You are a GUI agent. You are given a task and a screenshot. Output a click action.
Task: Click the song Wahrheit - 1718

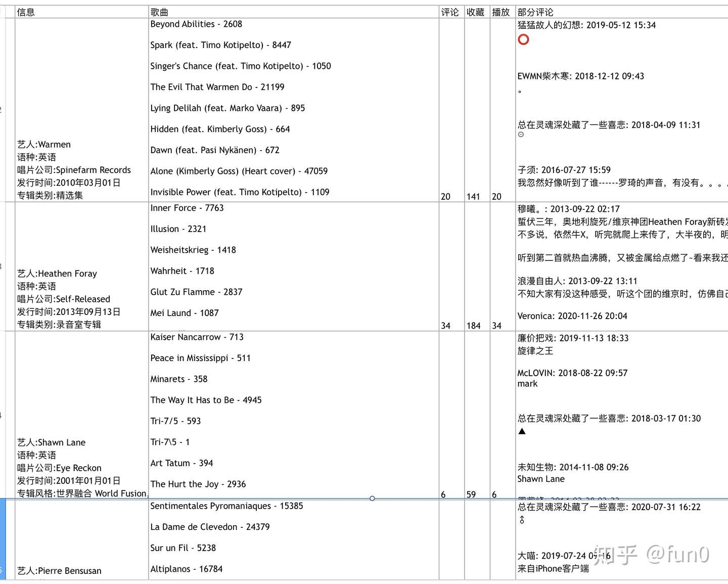click(x=182, y=271)
